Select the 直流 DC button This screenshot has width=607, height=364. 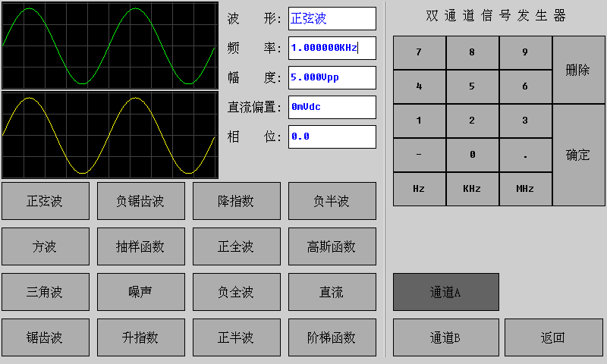click(332, 292)
